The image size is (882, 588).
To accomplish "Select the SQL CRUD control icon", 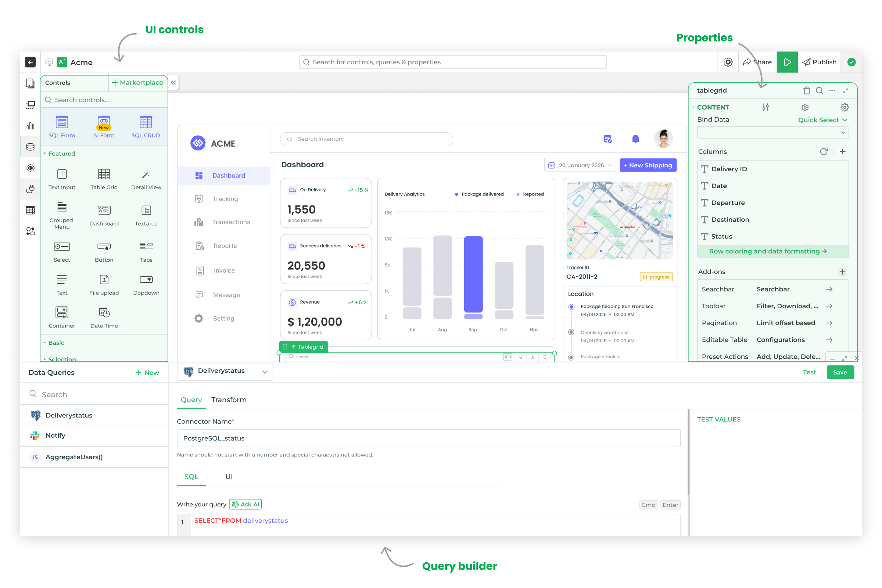I will pos(146,122).
